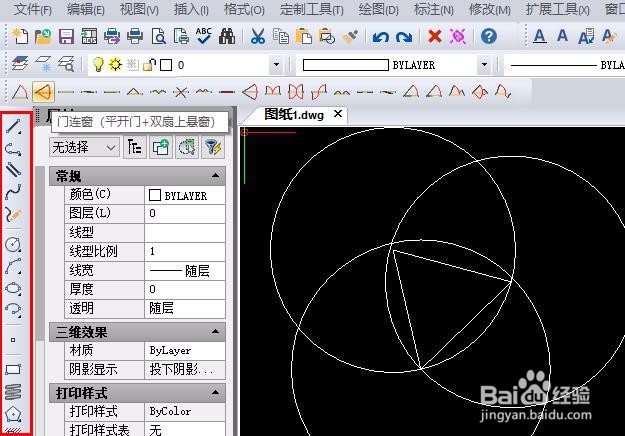Open the 文件(F) menu
Screen dimensions: 625x436
(33, 9)
